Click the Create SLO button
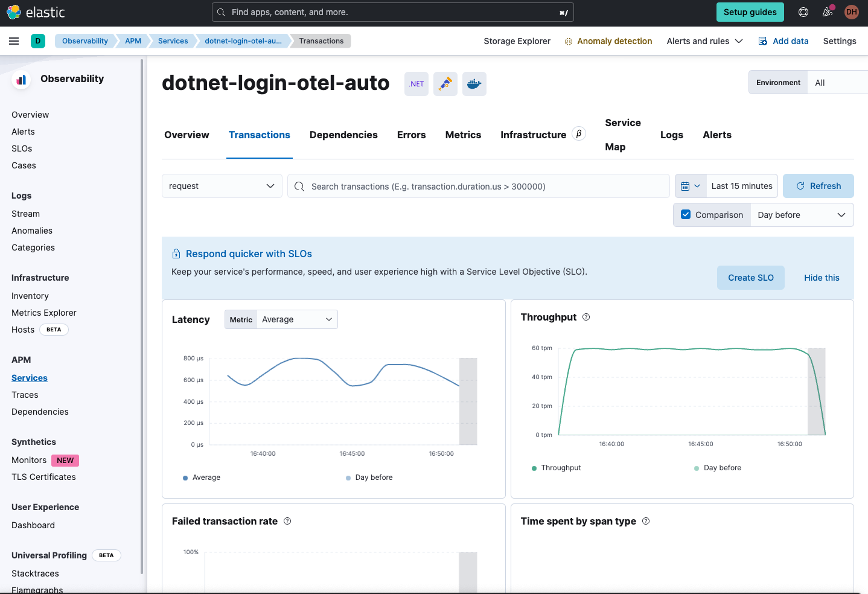 (x=750, y=278)
